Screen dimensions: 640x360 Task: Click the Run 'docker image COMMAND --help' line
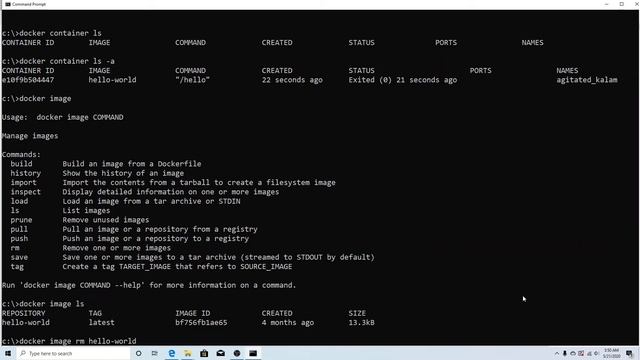coord(149,285)
